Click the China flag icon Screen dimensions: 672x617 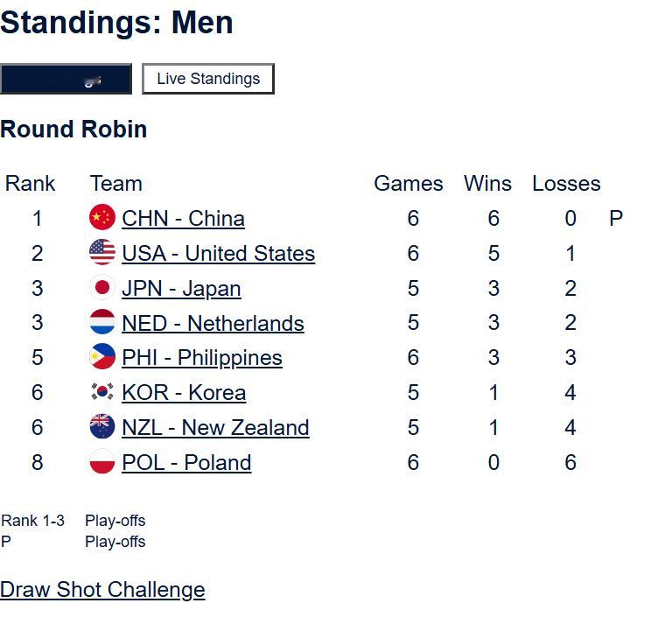(102, 218)
